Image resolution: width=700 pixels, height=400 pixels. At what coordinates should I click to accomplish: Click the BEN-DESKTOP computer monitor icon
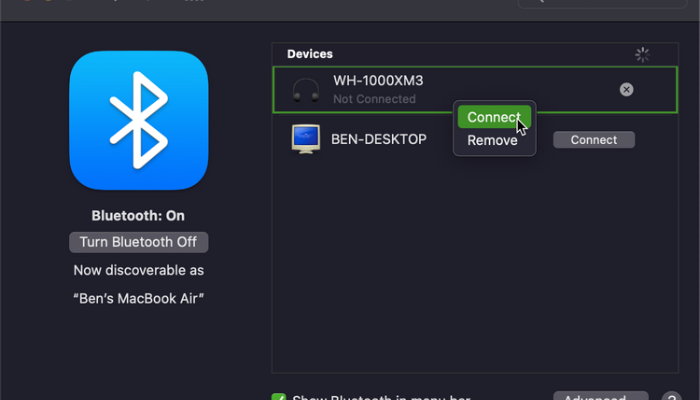pyautogui.click(x=305, y=140)
